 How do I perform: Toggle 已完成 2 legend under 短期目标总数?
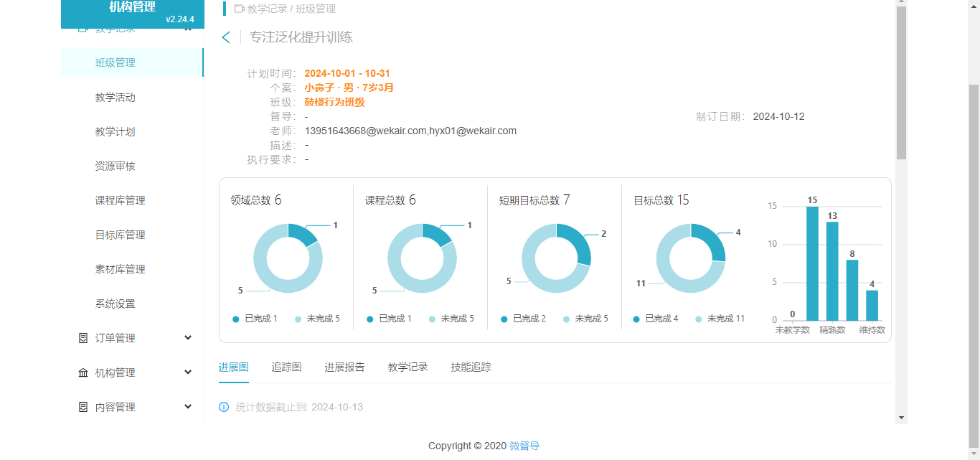click(523, 319)
